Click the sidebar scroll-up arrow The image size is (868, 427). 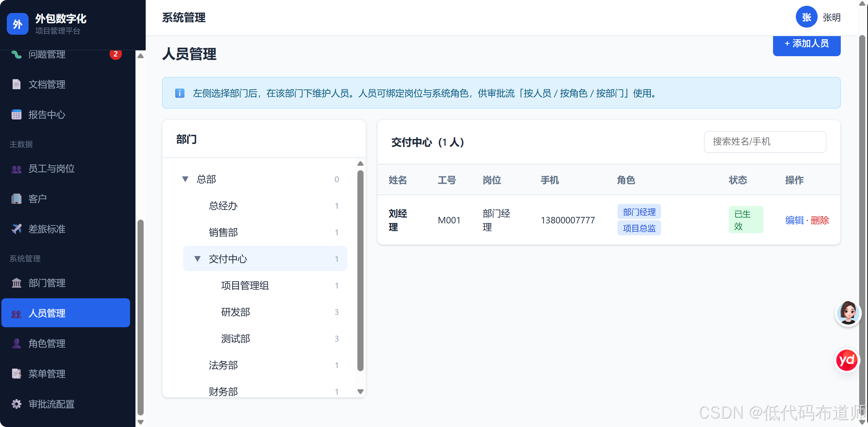[x=141, y=56]
